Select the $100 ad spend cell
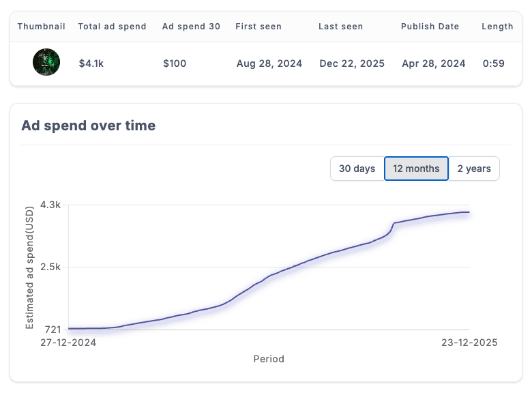Image resolution: width=532 pixels, height=393 pixels. 175,63
